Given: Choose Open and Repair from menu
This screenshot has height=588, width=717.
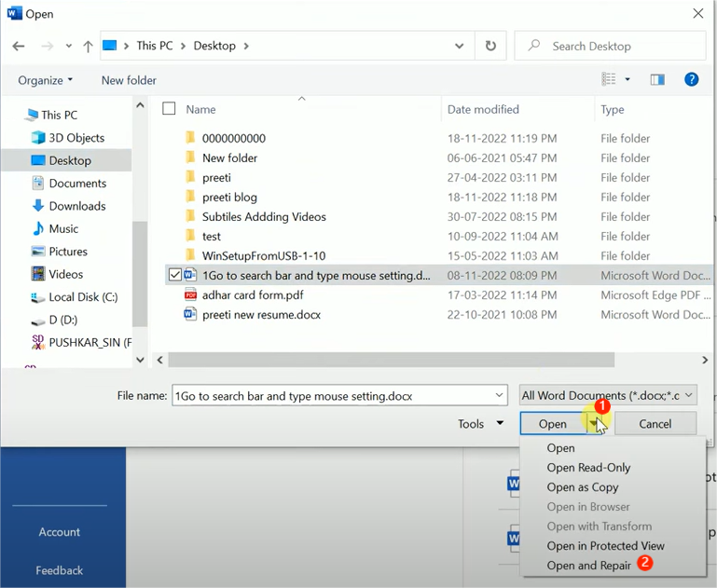Looking at the screenshot, I should click(x=588, y=566).
